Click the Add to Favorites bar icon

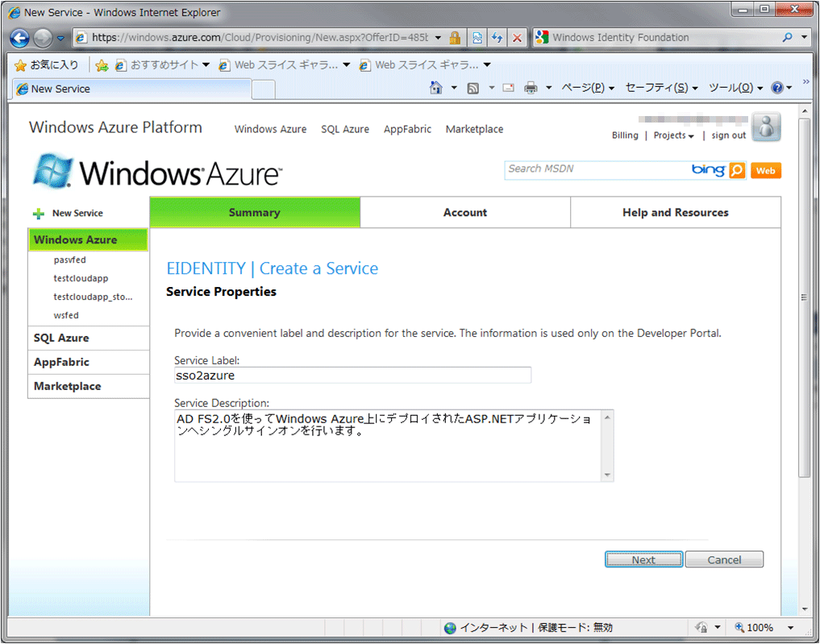point(102,65)
